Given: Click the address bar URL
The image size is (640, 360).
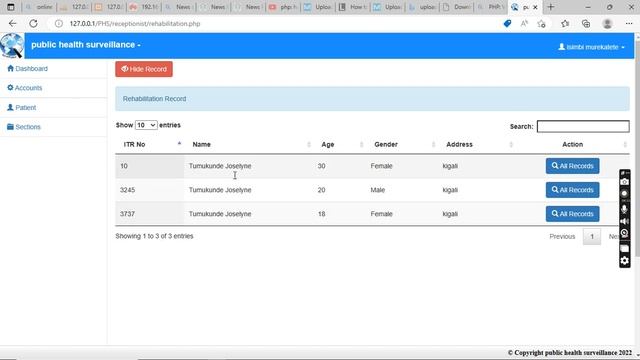Looking at the screenshot, I should tap(135, 24).
